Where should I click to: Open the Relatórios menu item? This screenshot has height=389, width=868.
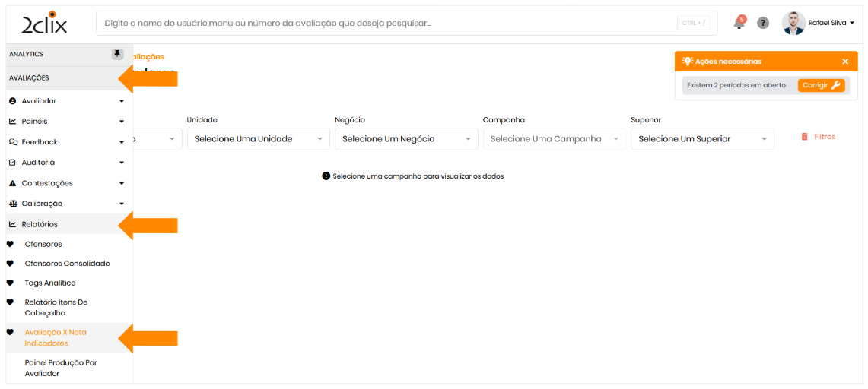coord(40,224)
